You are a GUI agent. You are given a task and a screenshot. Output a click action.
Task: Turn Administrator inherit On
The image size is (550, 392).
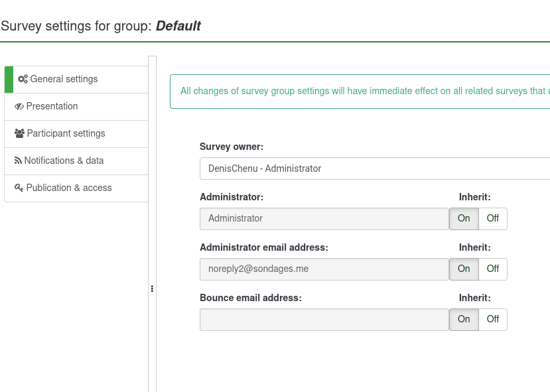pos(464,219)
